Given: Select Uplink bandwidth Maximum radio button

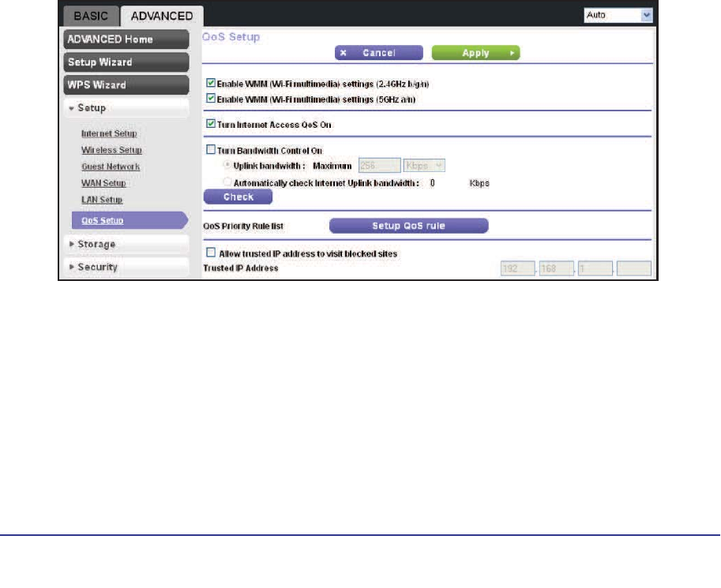Looking at the screenshot, I should pyautogui.click(x=227, y=165).
